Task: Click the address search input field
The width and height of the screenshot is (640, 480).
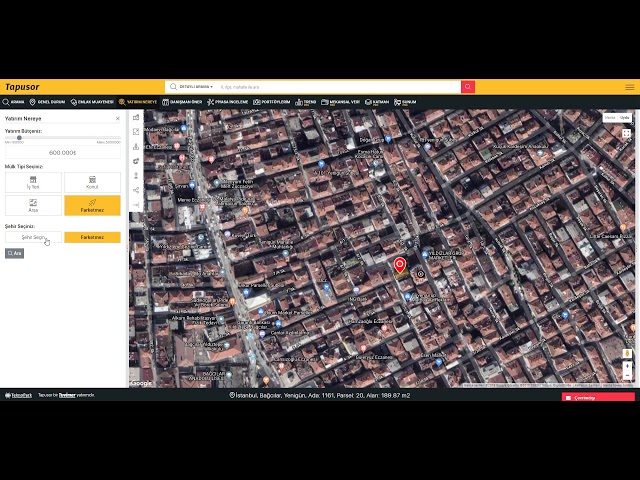Action: click(338, 87)
